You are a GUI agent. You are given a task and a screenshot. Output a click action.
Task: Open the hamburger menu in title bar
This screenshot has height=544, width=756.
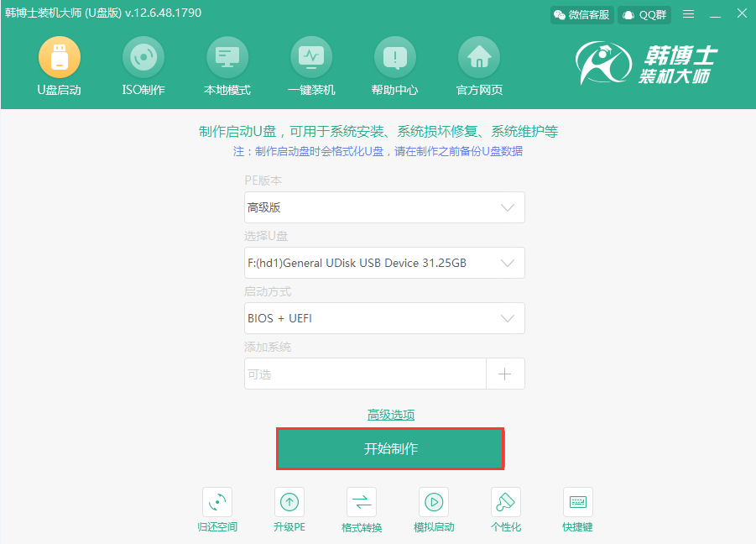688,14
